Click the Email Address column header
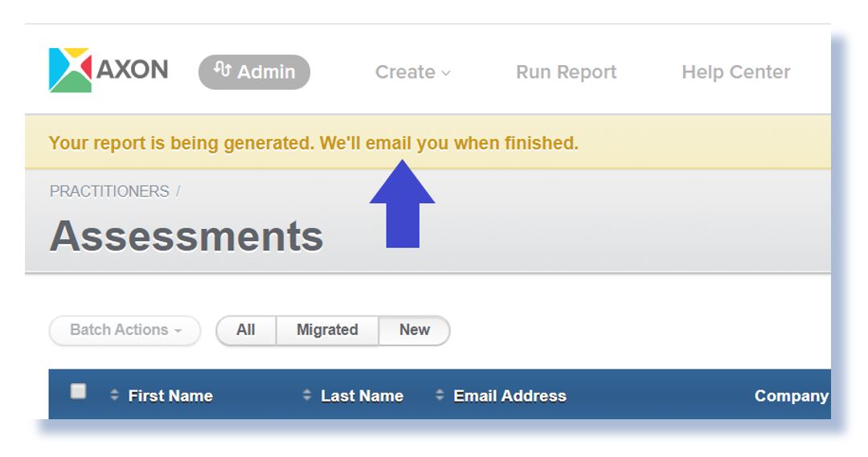868x457 pixels. point(510,396)
